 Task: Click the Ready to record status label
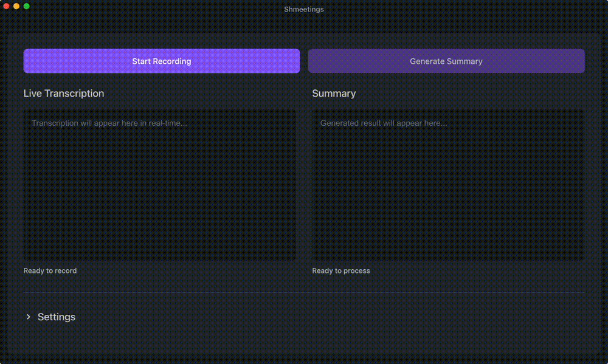pyautogui.click(x=50, y=270)
